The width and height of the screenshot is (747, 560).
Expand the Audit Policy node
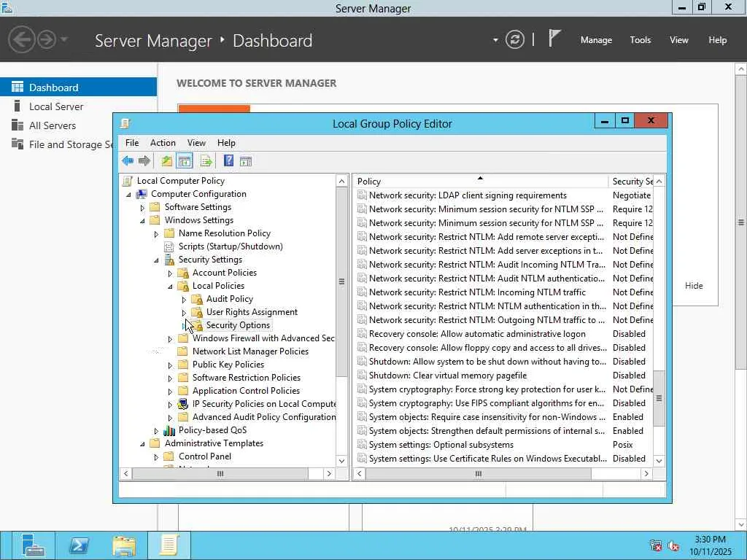[x=184, y=300]
